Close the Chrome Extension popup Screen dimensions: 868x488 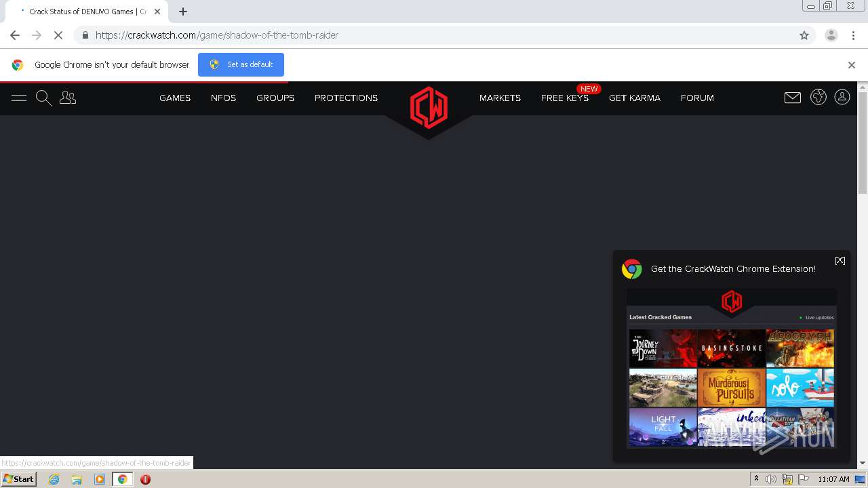pos(840,261)
